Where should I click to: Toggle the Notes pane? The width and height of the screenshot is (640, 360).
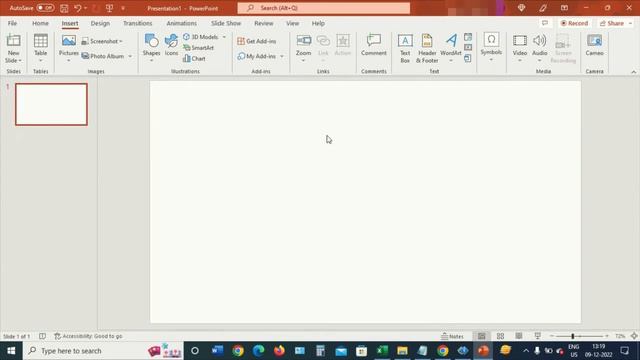(452, 336)
